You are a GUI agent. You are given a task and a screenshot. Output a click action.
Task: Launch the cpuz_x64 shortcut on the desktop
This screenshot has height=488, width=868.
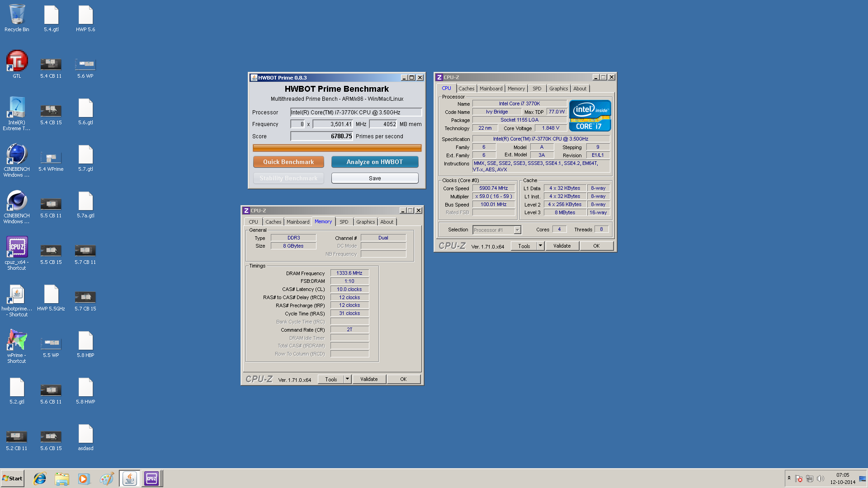tap(17, 253)
